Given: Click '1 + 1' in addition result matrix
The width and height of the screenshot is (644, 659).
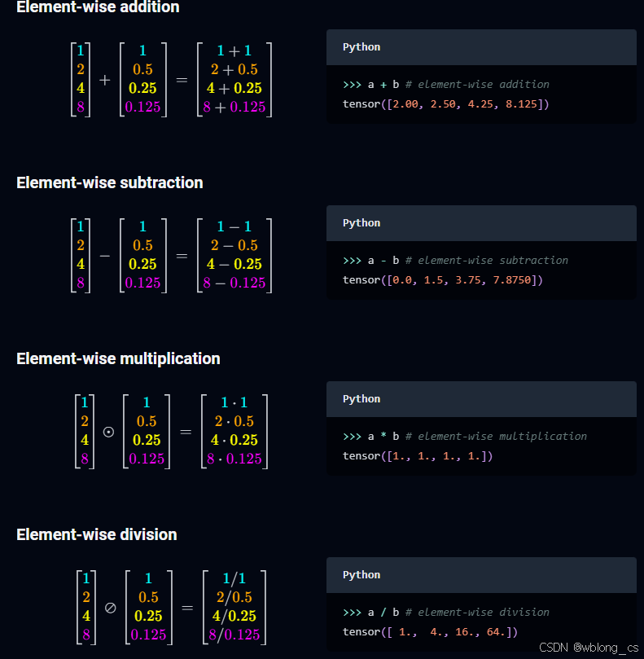Looking at the screenshot, I should (234, 51).
